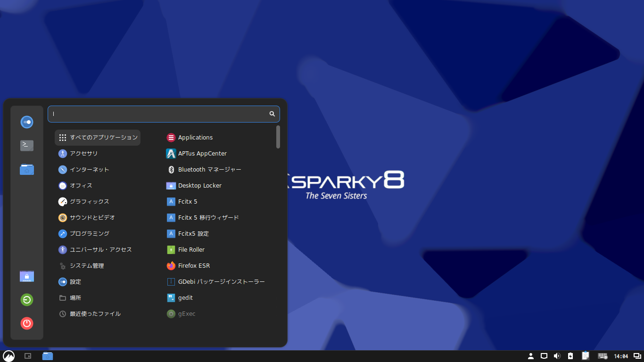Open the volume control in the tray
The image size is (644, 362).
557,356
